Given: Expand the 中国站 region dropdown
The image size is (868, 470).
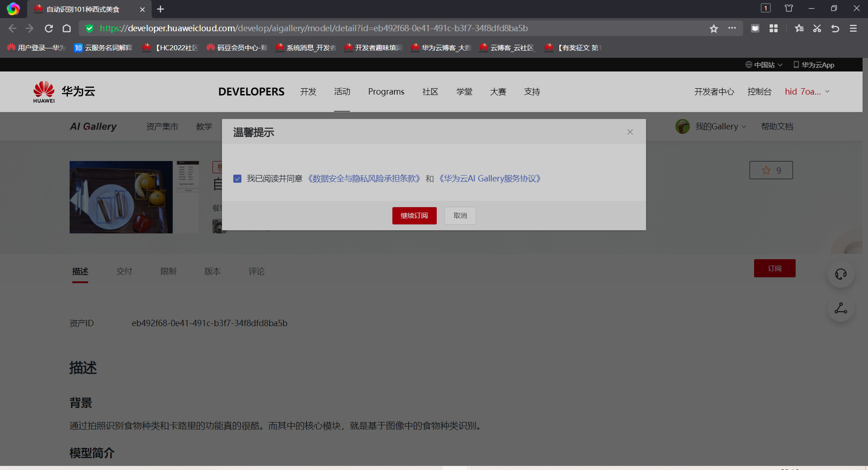Looking at the screenshot, I should (x=764, y=65).
